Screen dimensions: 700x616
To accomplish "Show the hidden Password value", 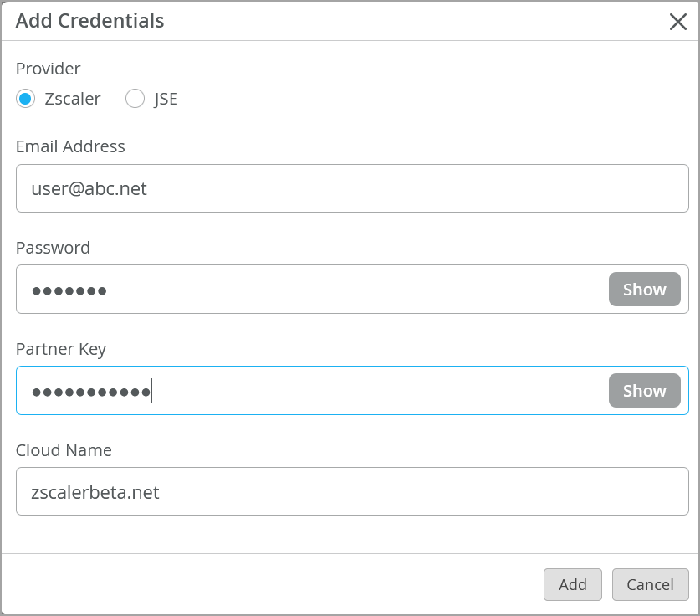I will (644, 290).
